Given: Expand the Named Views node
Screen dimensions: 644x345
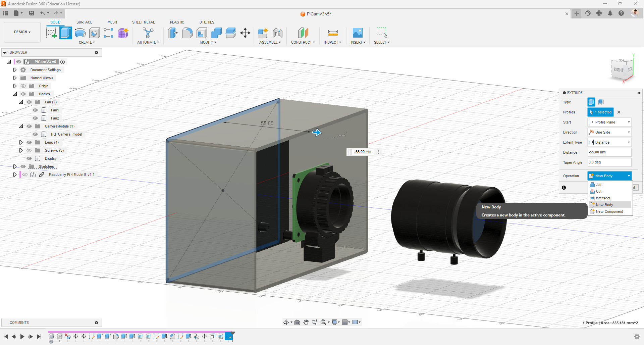Looking at the screenshot, I should point(15,78).
